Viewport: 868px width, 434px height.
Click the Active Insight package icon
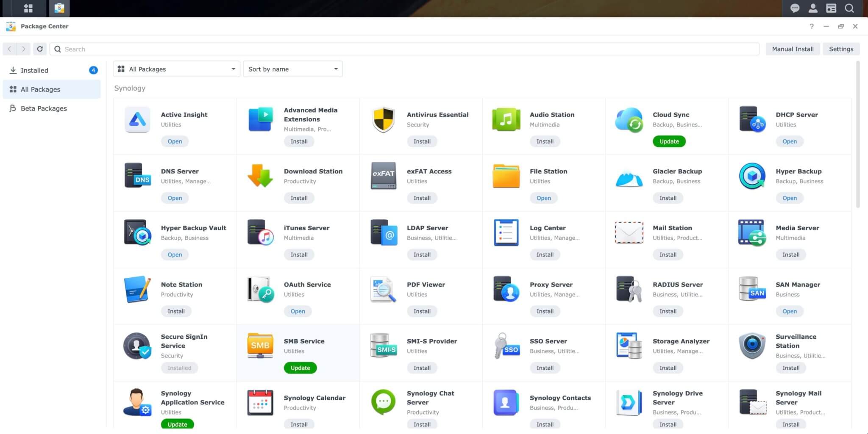137,119
